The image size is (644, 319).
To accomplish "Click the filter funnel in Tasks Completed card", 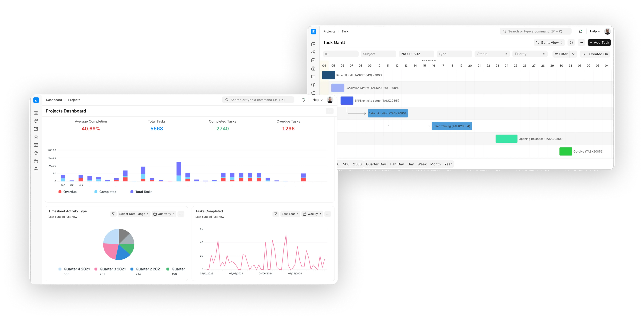I will pyautogui.click(x=275, y=214).
